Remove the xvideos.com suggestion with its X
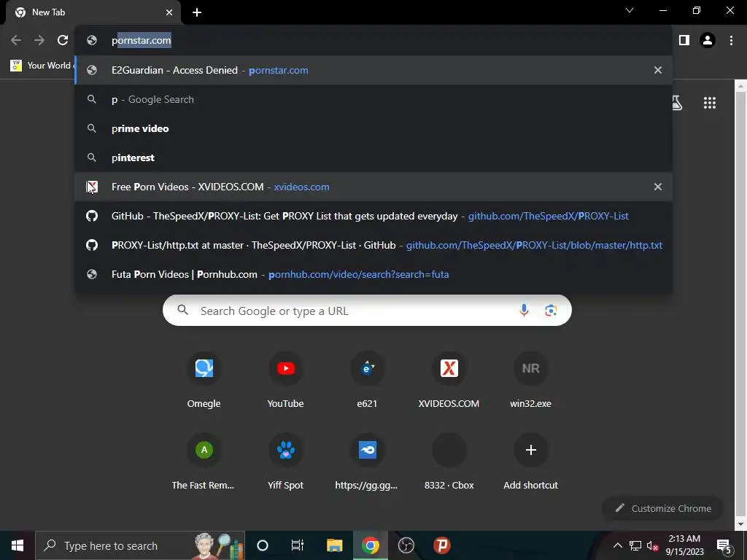Image resolution: width=747 pixels, height=560 pixels. (658, 187)
